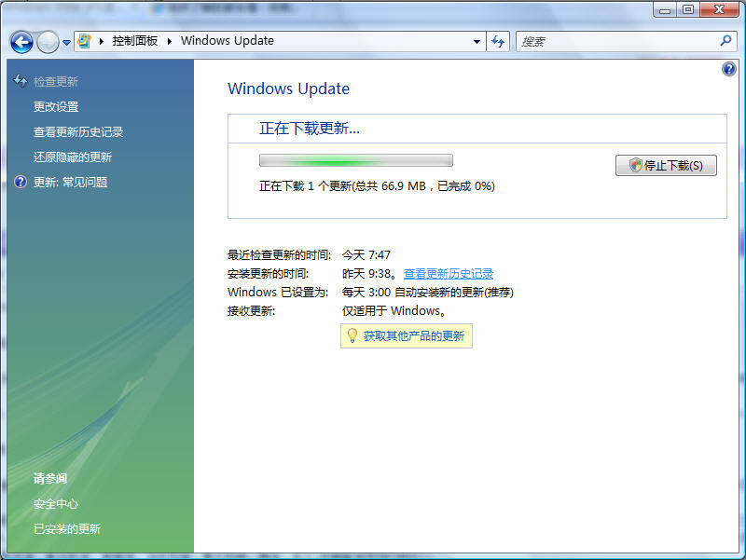
Task: Open the address bar history dropdown
Action: pos(477,41)
